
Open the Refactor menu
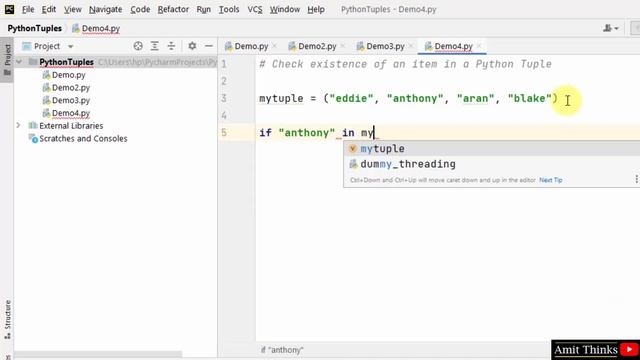click(173, 9)
